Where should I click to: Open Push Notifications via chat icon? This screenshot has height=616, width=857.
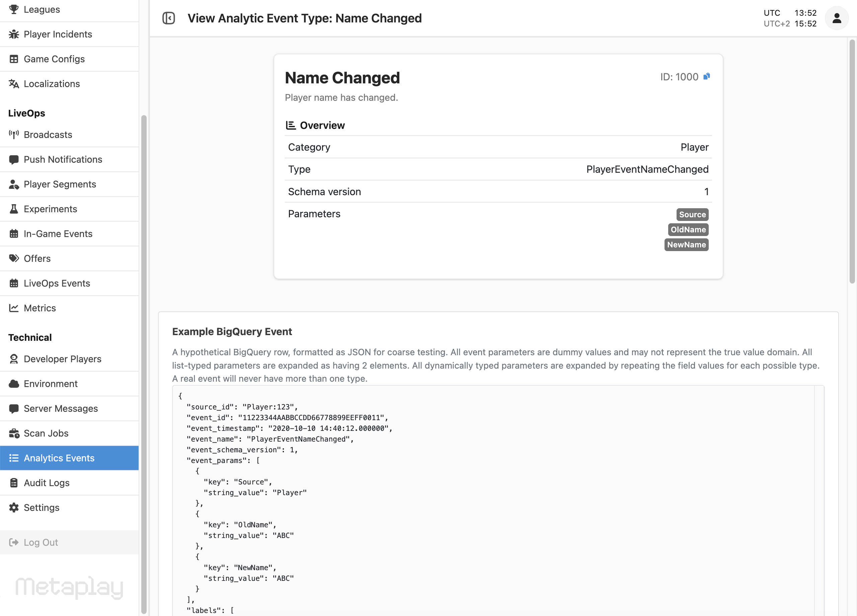(14, 159)
